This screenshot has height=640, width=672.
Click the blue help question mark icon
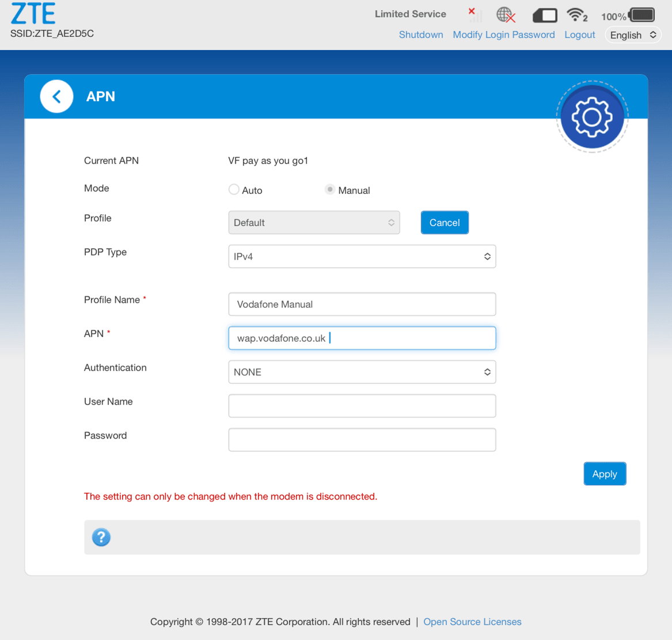(x=101, y=537)
